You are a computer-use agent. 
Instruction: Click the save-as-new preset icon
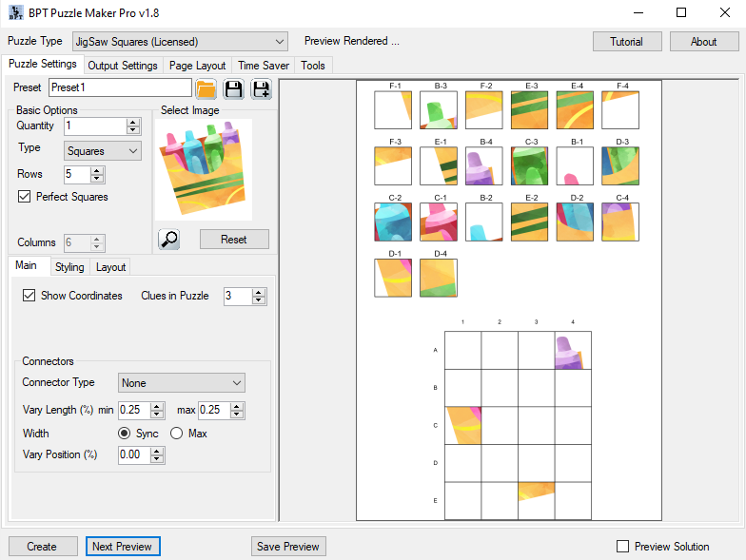click(261, 88)
